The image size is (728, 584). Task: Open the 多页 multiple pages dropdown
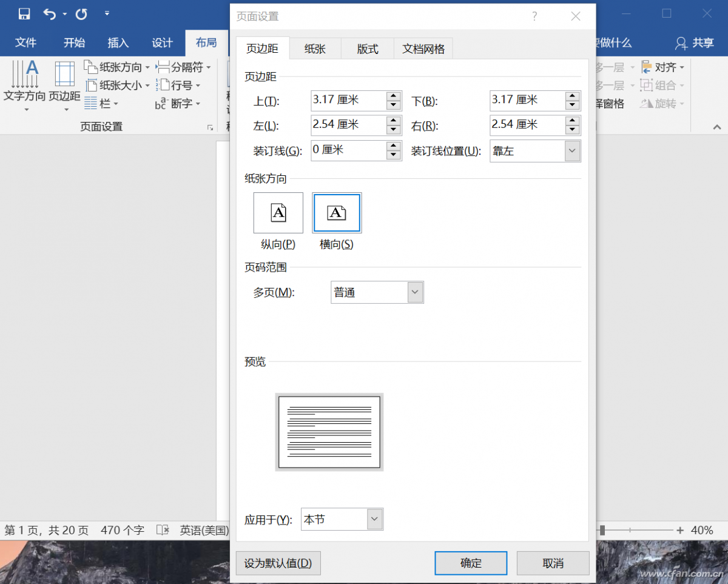point(415,292)
